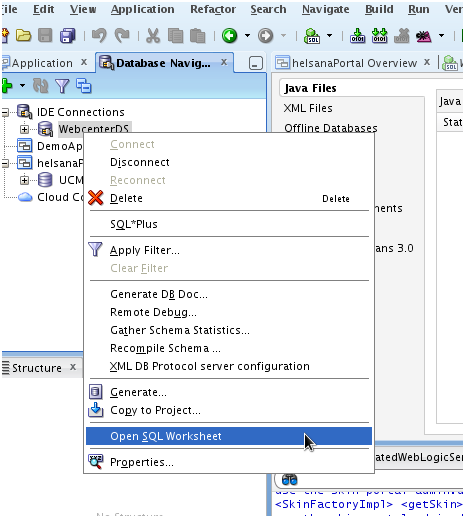Open dropdown next to green plus icon
The width and height of the screenshot is (465, 518).
22,86
